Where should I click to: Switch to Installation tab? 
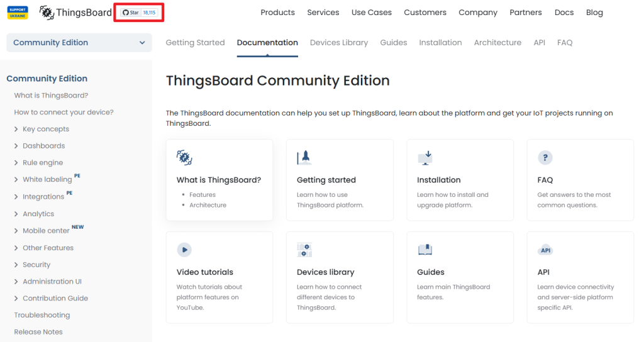[440, 43]
